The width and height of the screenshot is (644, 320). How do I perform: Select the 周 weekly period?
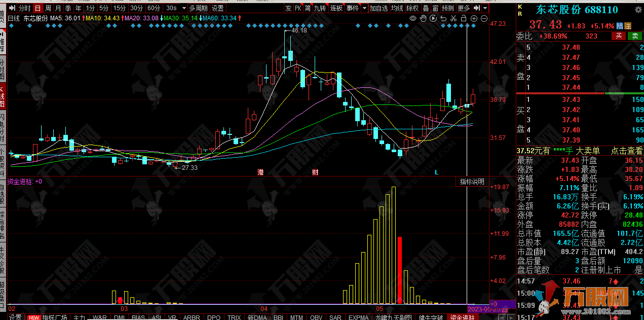click(x=48, y=8)
